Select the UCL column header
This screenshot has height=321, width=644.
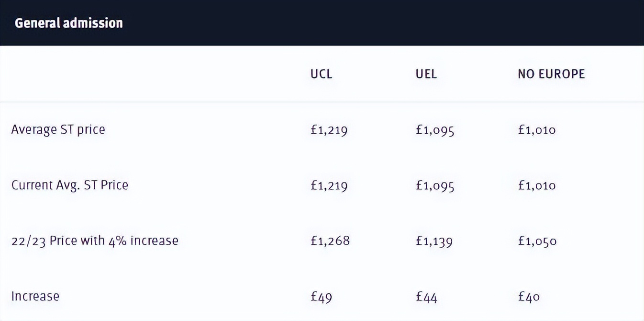[321, 74]
